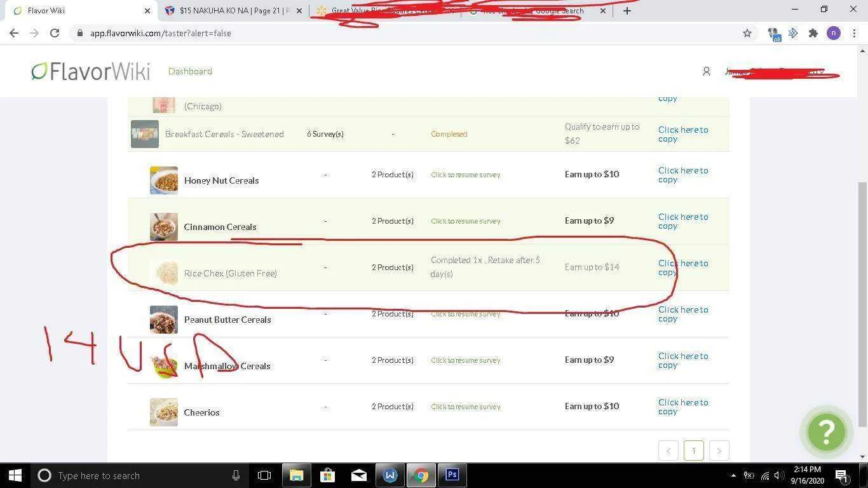Show hidden system tray icons
Image resolution: width=868 pixels, height=488 pixels.
(733, 475)
